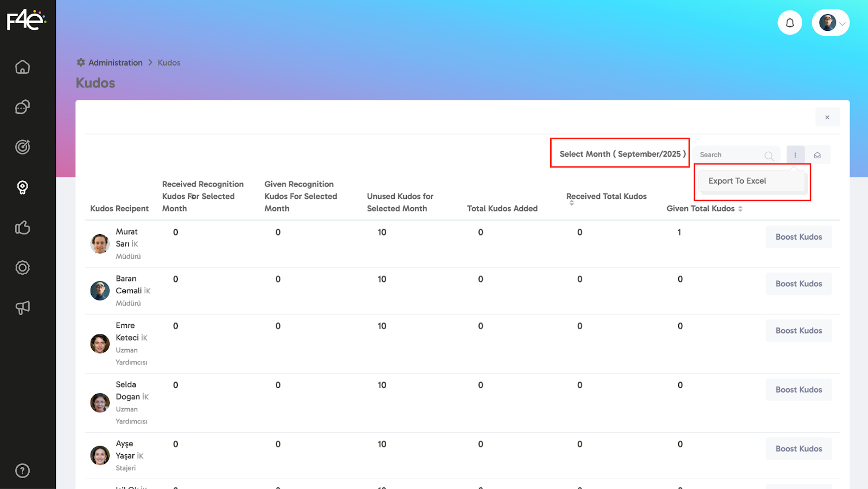Screen dimensions: 868x489
Task: Open the Select Month September/2025 picker
Action: 622,154
